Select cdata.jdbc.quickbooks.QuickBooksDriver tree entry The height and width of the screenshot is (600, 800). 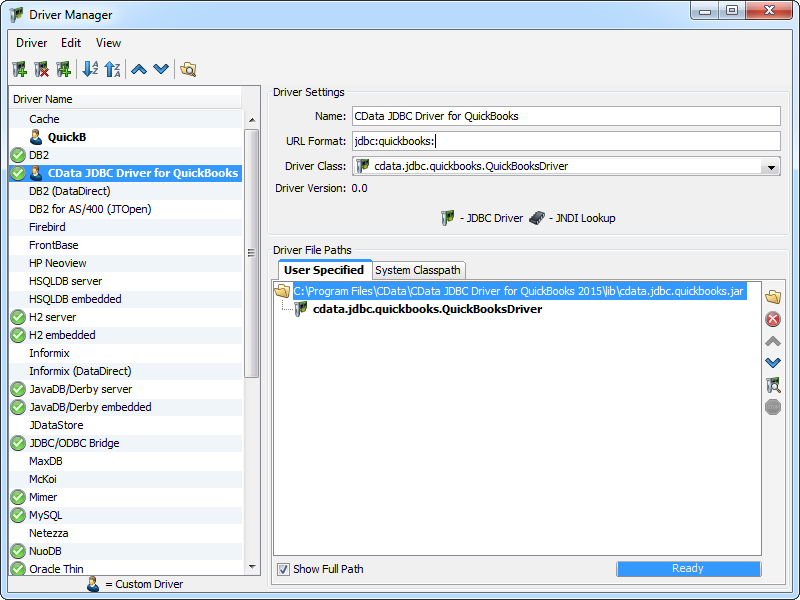click(427, 309)
